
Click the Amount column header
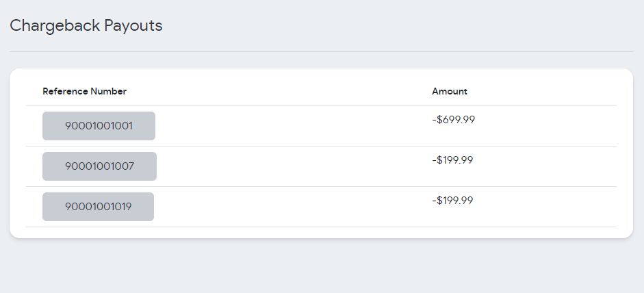pos(450,92)
